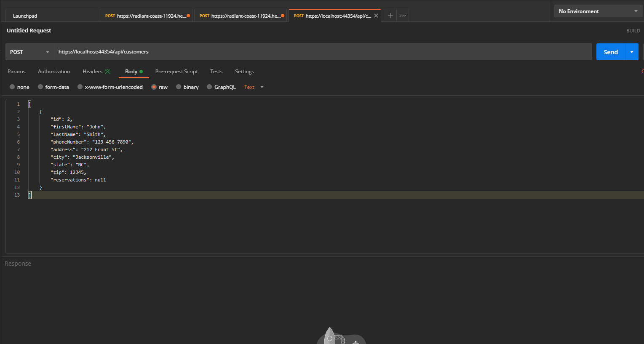Switch to the Headers tab
The width and height of the screenshot is (644, 344).
tap(96, 72)
